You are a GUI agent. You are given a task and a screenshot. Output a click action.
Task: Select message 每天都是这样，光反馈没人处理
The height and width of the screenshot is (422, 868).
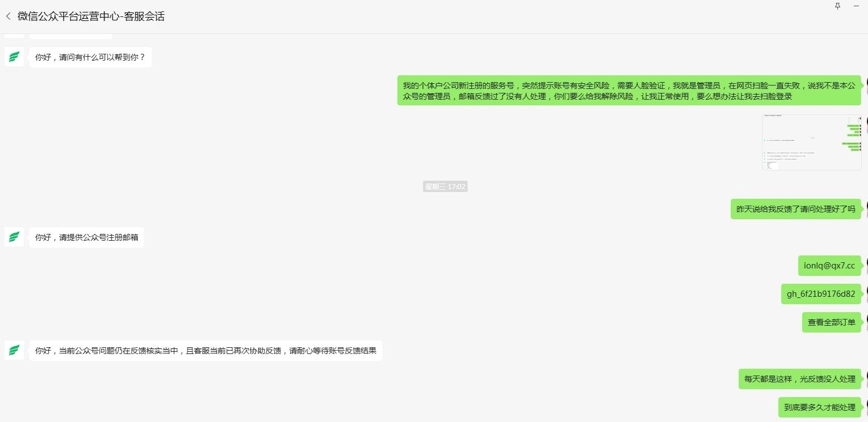(x=800, y=378)
